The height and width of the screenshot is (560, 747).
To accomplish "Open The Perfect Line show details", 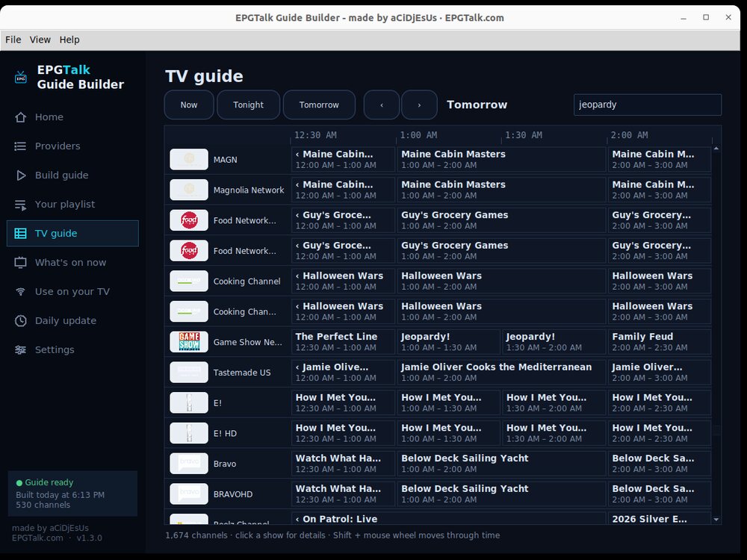I will [x=343, y=342].
